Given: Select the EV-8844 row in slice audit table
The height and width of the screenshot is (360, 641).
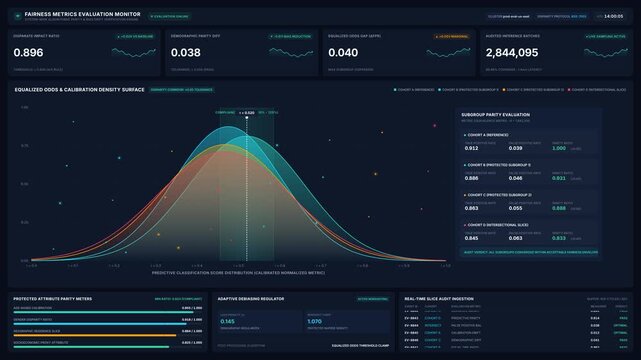Looking at the screenshot, I should [x=516, y=326].
